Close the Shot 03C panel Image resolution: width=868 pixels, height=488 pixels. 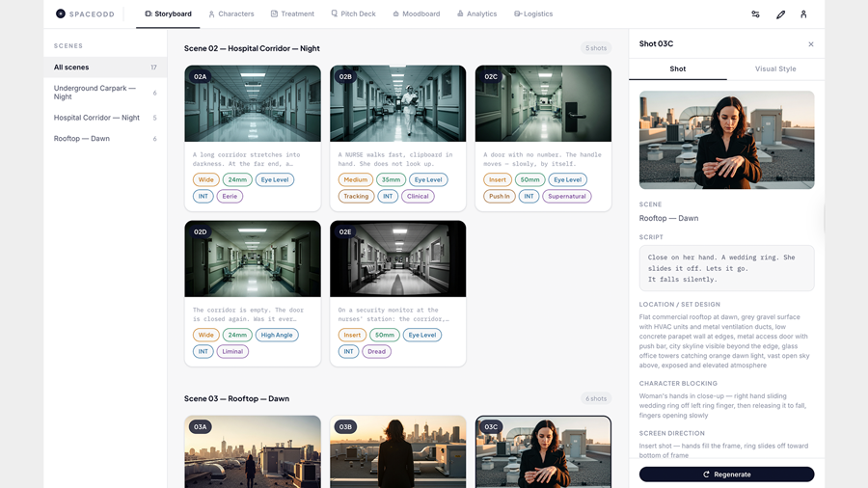click(811, 44)
